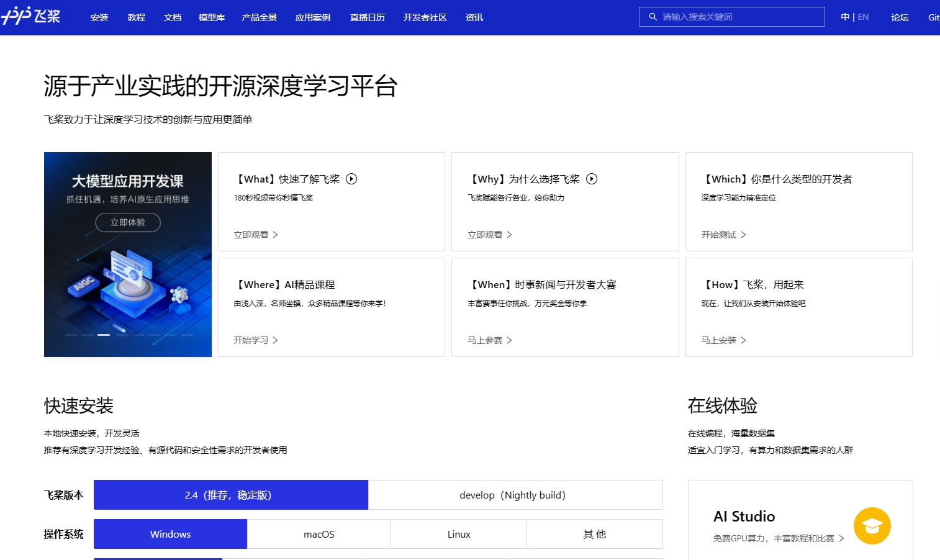
Task: Open 直播日历 in top navigation
Action: pos(368,17)
